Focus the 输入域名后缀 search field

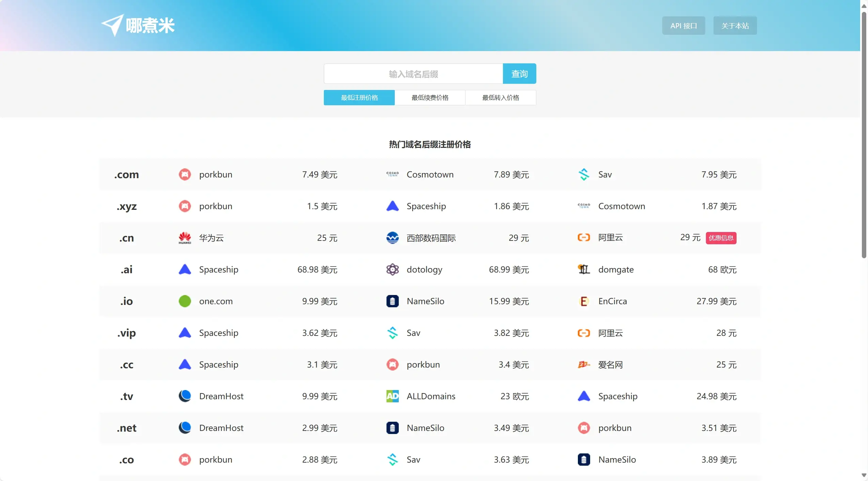[413, 74]
